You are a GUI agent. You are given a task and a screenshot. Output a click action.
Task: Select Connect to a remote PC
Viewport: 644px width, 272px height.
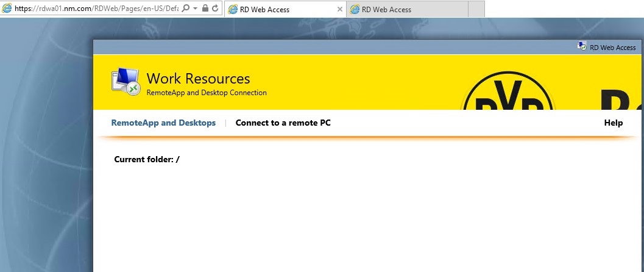coord(283,123)
